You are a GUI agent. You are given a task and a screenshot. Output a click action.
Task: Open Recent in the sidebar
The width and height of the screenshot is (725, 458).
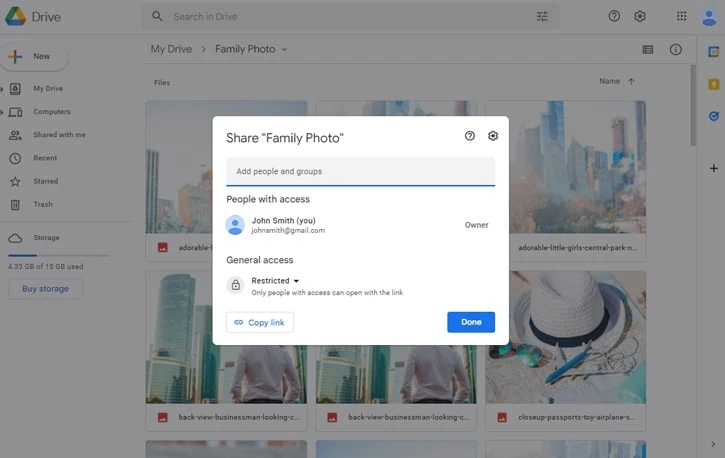45,158
